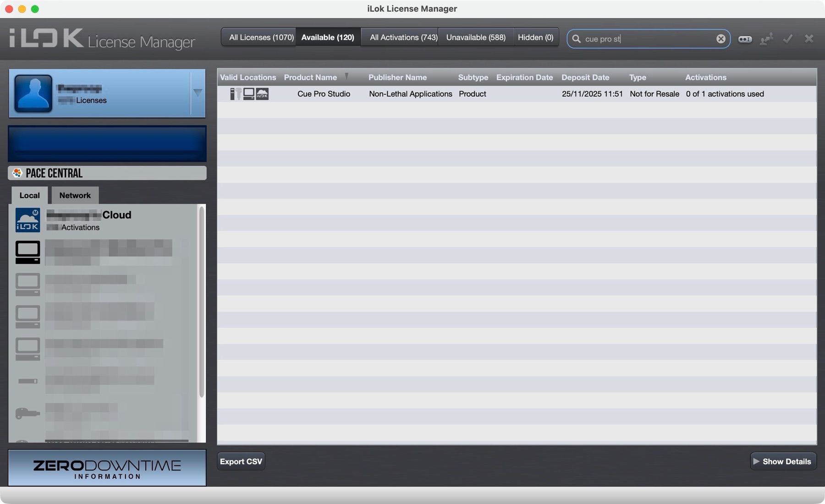This screenshot has height=504, width=825.
Task: Switch to the Local tab
Action: click(x=30, y=195)
